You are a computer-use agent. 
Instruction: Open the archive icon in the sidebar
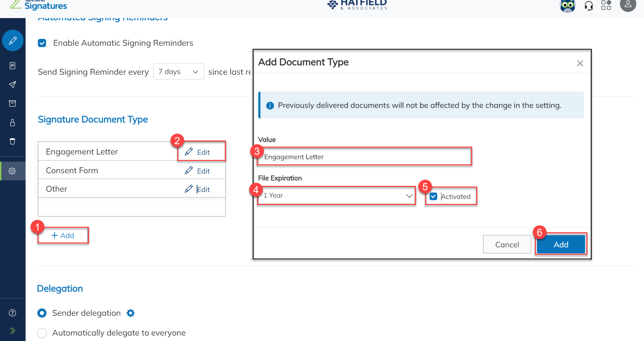[x=13, y=103]
